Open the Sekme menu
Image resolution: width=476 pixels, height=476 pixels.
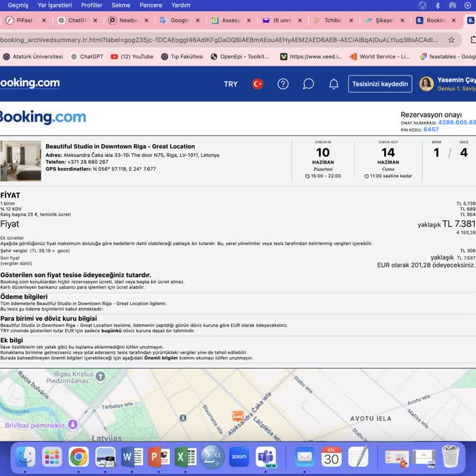(121, 5)
